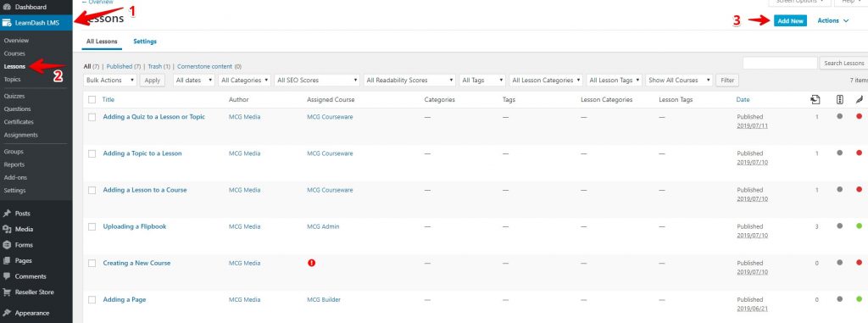Open Courses in LearnDash submenu
Image resolution: width=868 pixels, height=323 pixels.
[x=14, y=53]
